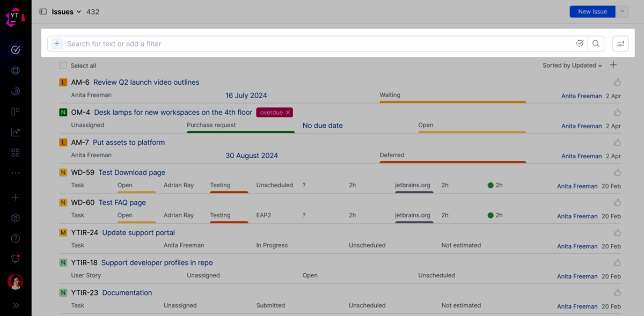The width and height of the screenshot is (644, 316).
Task: Open issue WD-59 Test Download page
Action: (131, 172)
